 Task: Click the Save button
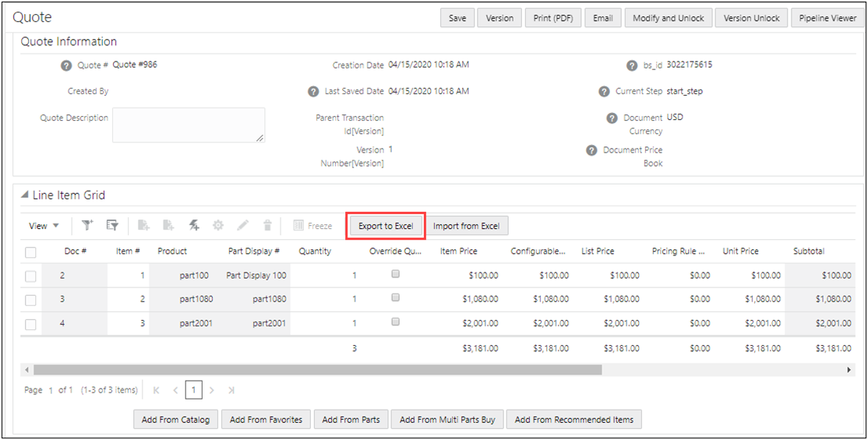(x=457, y=18)
